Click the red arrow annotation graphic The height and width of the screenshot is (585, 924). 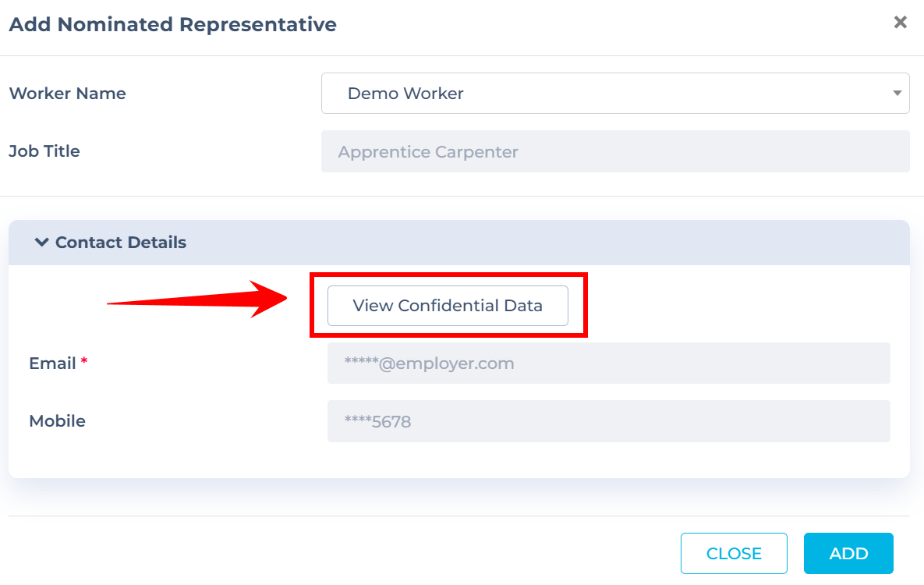pyautogui.click(x=196, y=299)
